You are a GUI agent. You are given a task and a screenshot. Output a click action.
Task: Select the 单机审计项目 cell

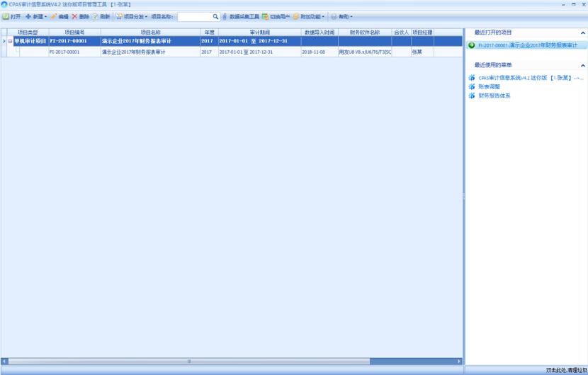(30, 41)
